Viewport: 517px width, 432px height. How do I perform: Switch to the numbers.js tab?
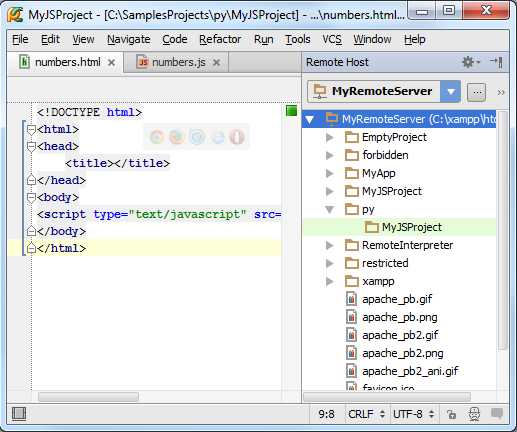pos(178,62)
